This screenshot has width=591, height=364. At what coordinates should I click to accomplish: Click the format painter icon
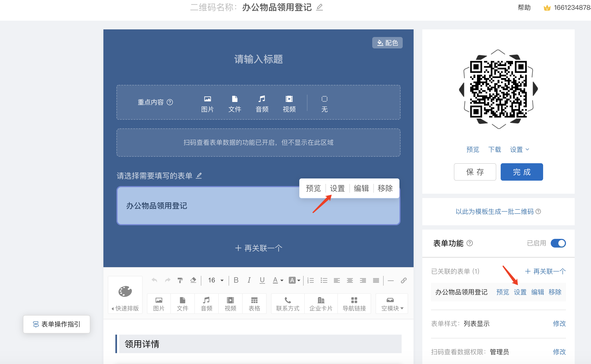point(180,280)
